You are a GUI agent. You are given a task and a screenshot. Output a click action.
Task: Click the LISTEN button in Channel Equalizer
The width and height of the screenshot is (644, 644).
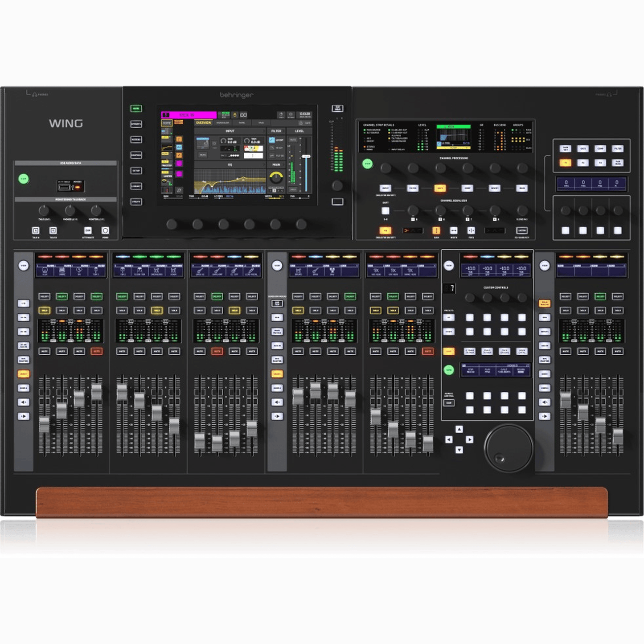tap(522, 230)
